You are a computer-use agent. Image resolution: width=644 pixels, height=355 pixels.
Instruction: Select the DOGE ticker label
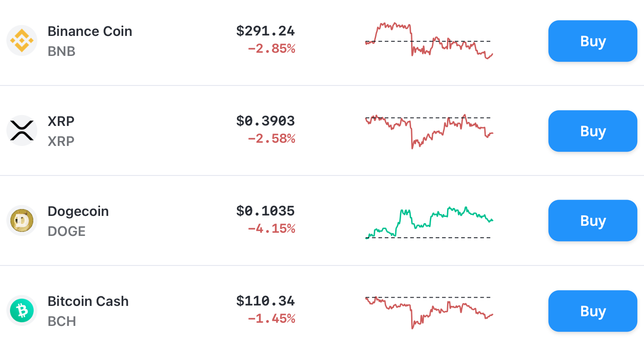pyautogui.click(x=66, y=231)
